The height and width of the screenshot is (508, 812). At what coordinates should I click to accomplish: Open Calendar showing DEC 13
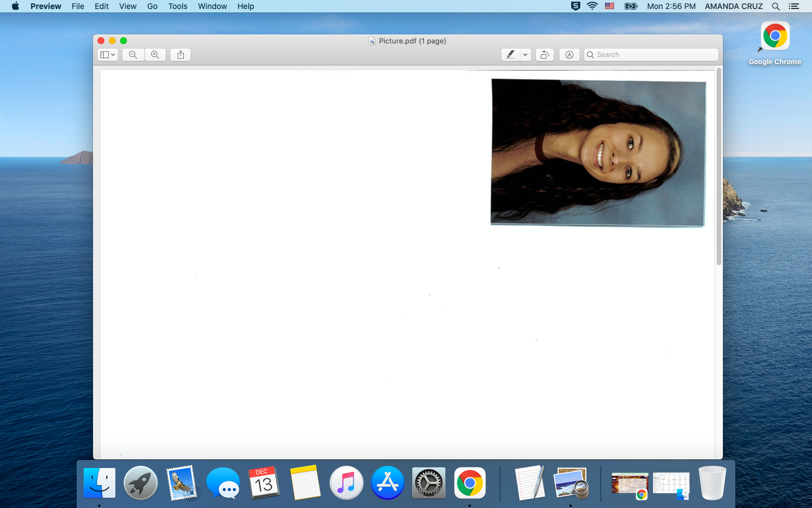(x=264, y=483)
